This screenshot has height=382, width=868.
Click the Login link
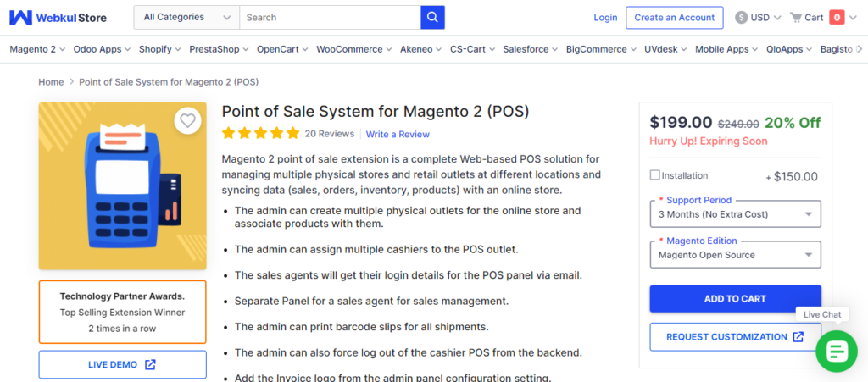pyautogui.click(x=605, y=18)
